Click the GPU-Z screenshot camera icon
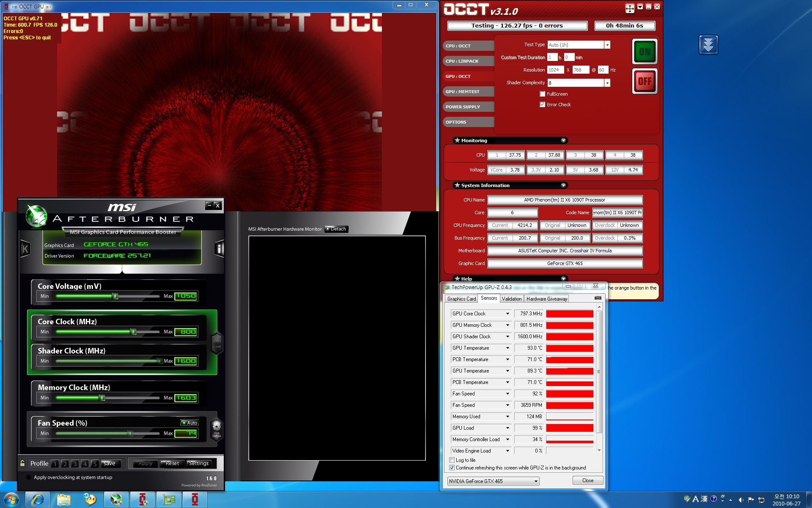812x508 pixels. (598, 298)
